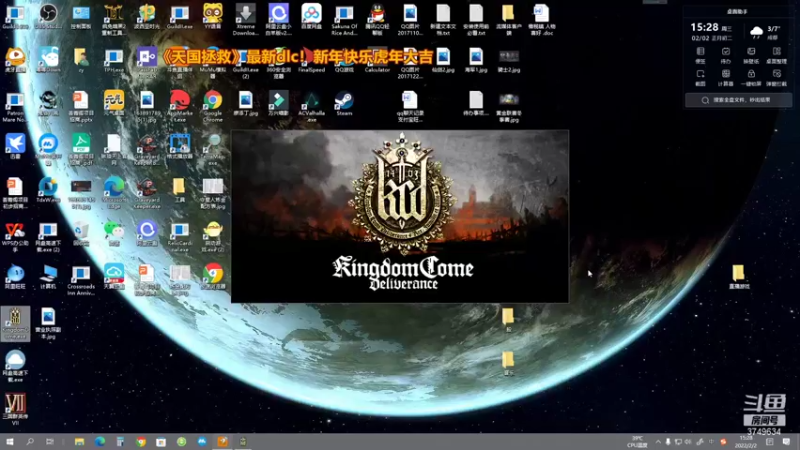800x450 pixels.
Task: Open the TdxW.exe desktop shortcut
Action: click(x=48, y=190)
